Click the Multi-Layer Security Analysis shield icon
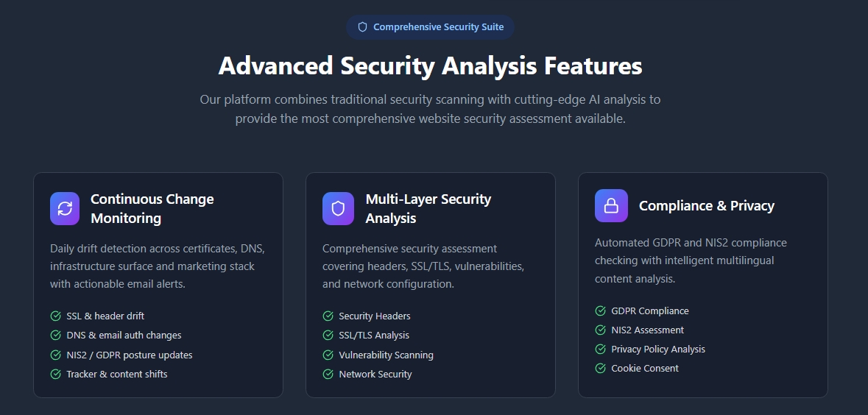The image size is (868, 415). tap(338, 208)
